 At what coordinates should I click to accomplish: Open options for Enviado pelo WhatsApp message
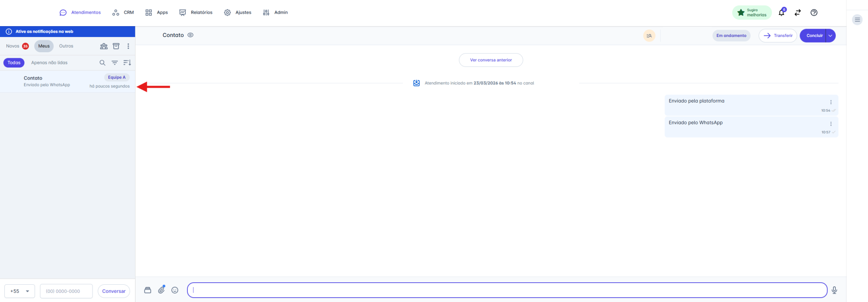tap(831, 124)
